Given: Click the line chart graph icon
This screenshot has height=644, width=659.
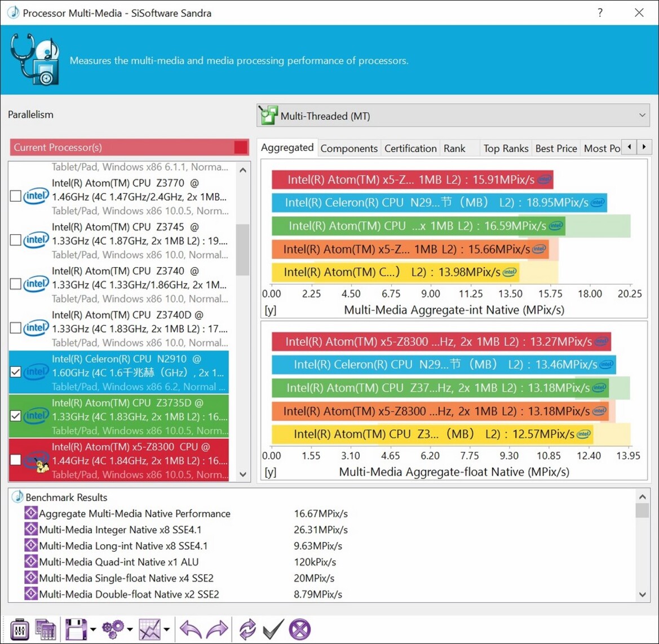Looking at the screenshot, I should coord(149,629).
